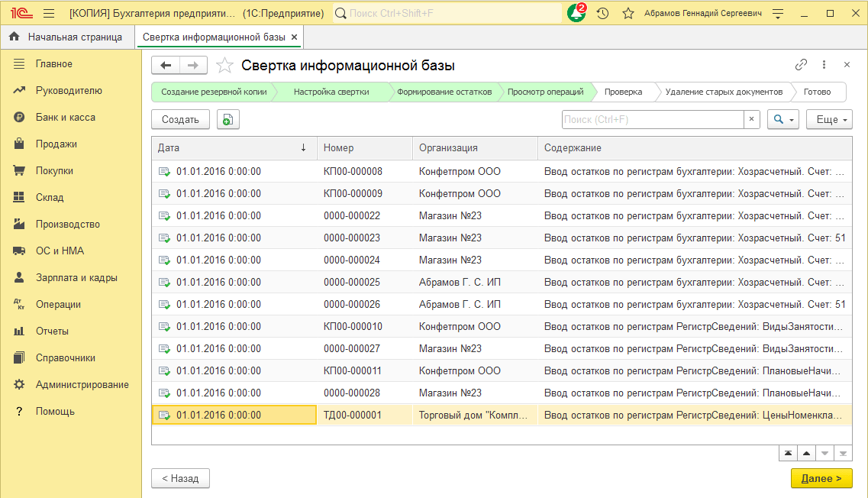Move up one row in the list
Screen dimensions: 868x498
[807, 453]
